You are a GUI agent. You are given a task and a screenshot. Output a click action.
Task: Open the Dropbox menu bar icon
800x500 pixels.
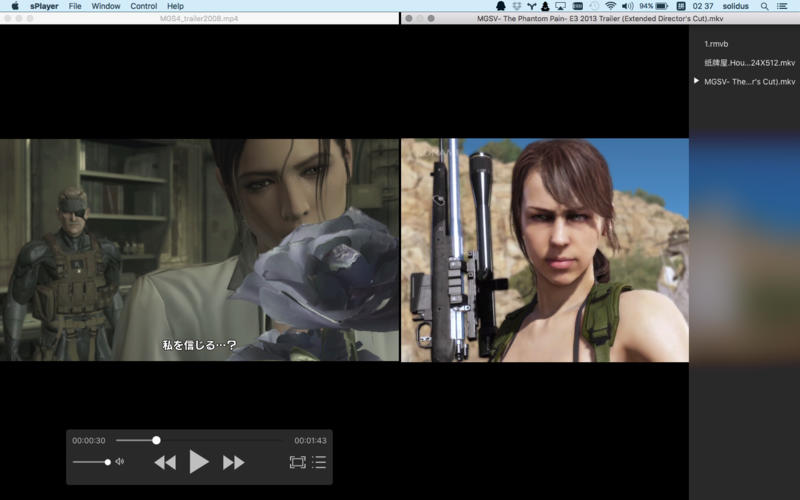coord(517,6)
